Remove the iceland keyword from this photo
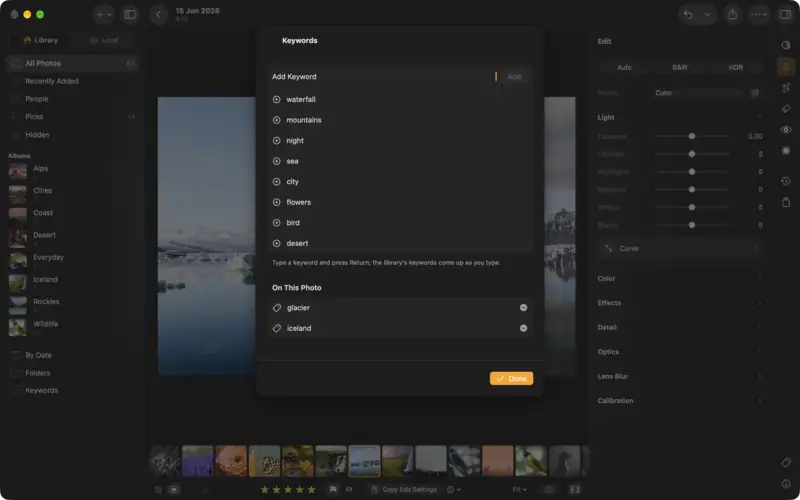The height and width of the screenshot is (500, 800). (x=523, y=328)
